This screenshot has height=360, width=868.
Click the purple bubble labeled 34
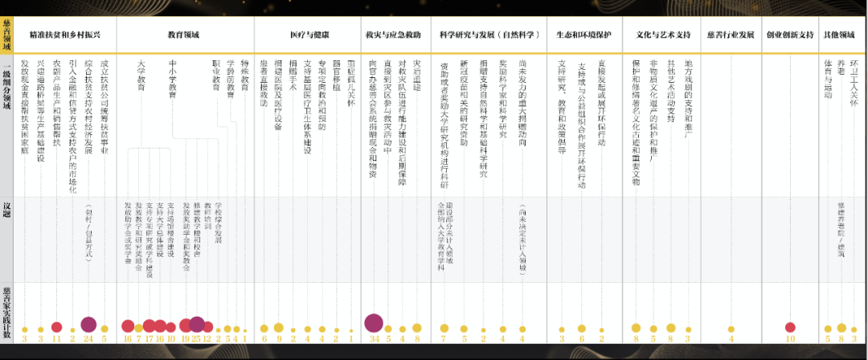point(374,323)
